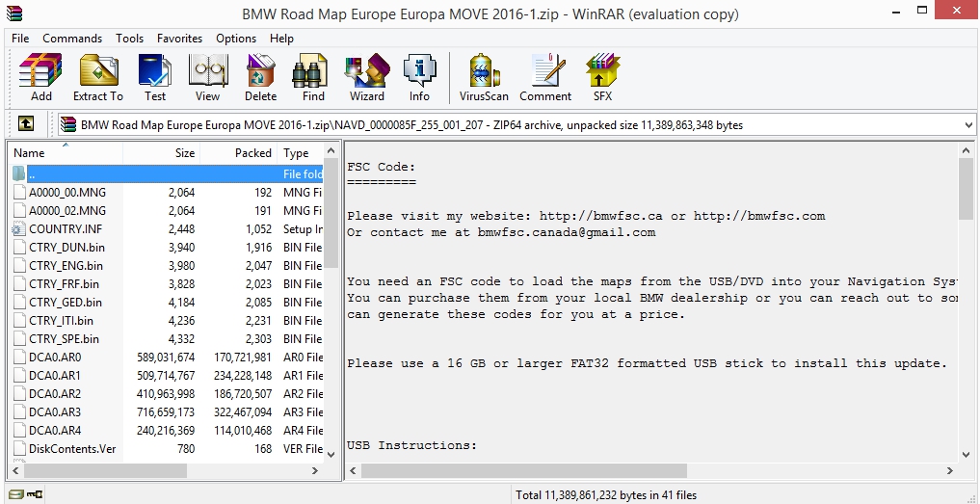Sort by the Name column header
Viewport: 980px width, 504px height.
66,152
